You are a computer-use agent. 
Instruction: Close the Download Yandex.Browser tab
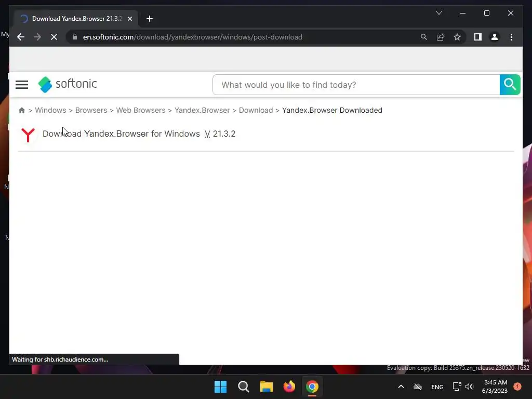pos(129,19)
